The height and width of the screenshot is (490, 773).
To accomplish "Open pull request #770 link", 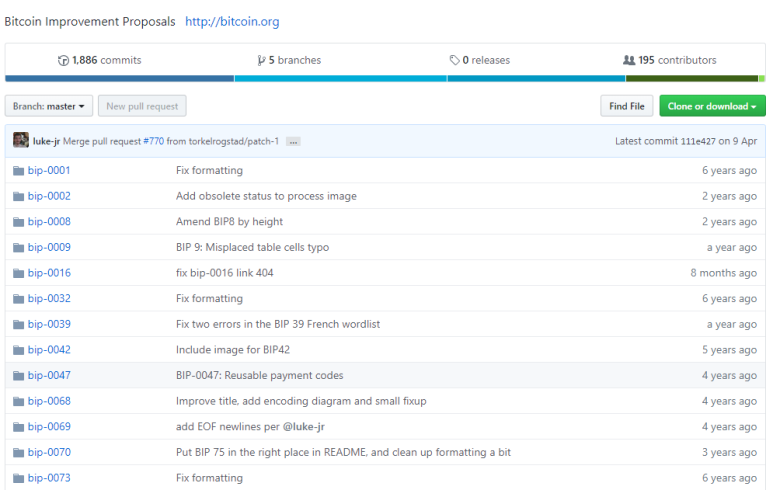I will point(153,141).
